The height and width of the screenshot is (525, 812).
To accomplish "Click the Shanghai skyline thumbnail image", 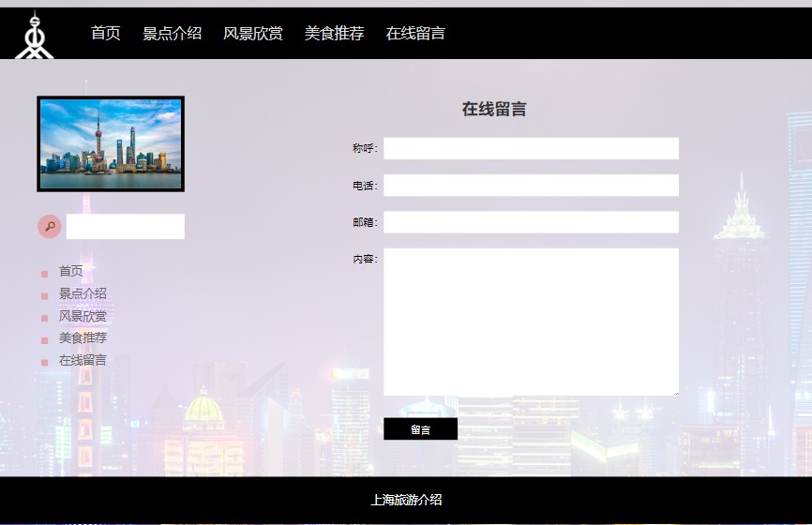I will coord(111,143).
